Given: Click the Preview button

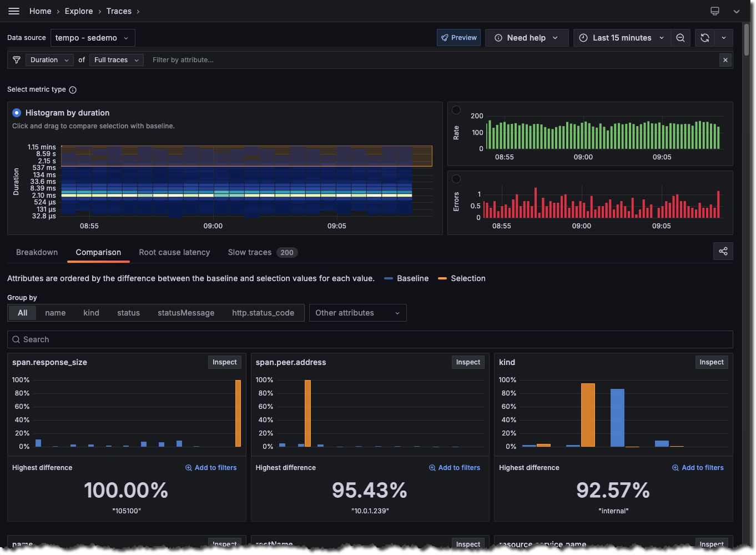Looking at the screenshot, I should point(458,37).
